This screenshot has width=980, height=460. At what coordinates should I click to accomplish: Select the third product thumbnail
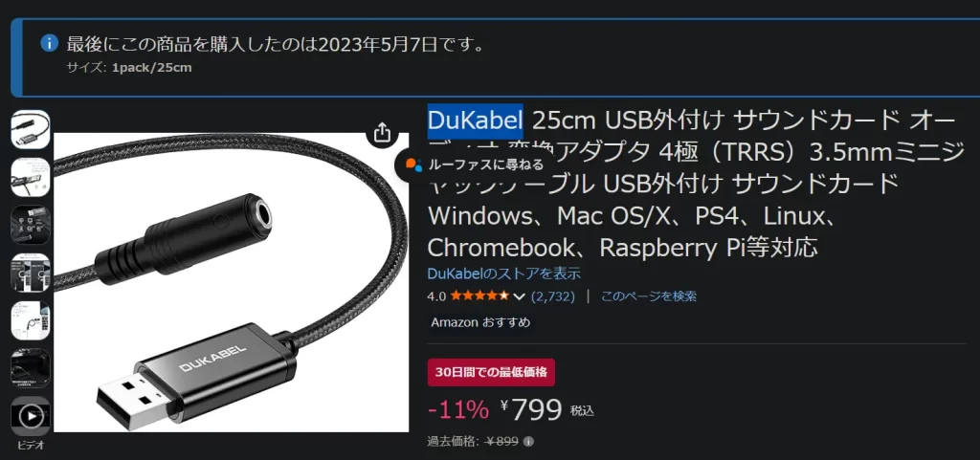(x=31, y=225)
